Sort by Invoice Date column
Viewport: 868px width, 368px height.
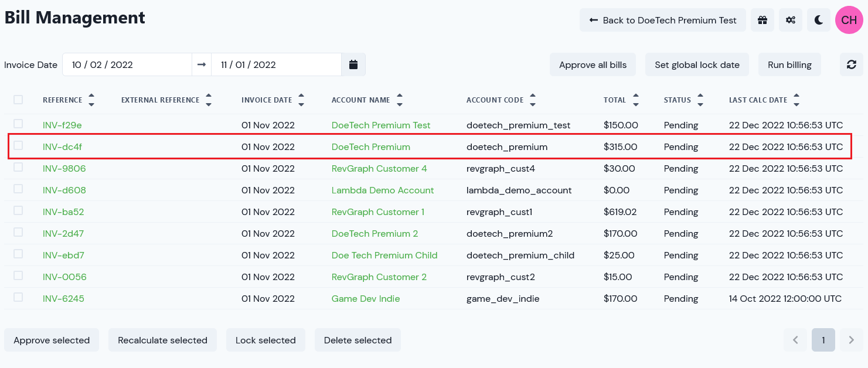pyautogui.click(x=301, y=100)
